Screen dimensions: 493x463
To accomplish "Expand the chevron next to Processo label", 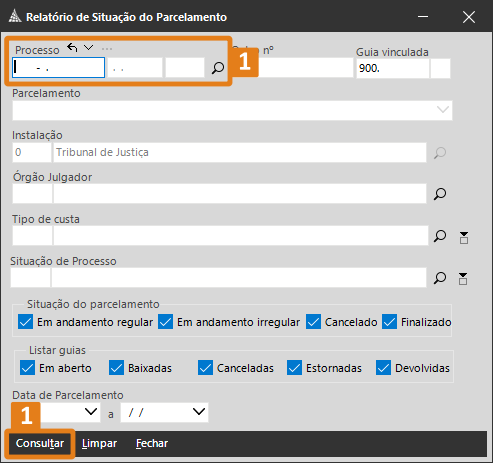I will click(x=88, y=48).
